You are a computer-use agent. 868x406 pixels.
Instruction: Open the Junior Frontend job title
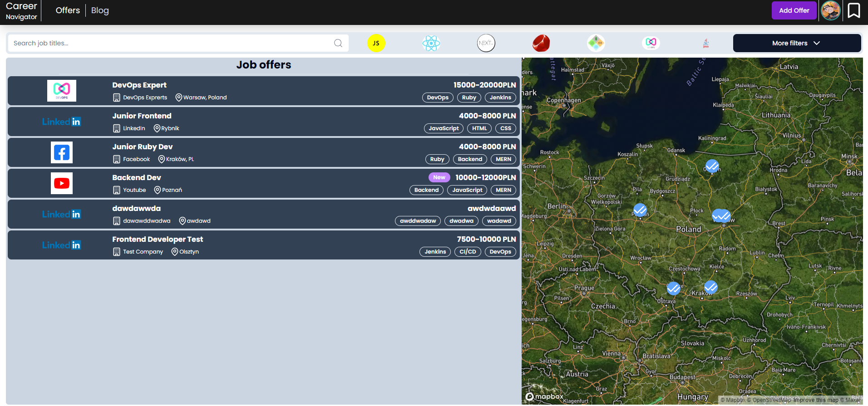tap(142, 116)
